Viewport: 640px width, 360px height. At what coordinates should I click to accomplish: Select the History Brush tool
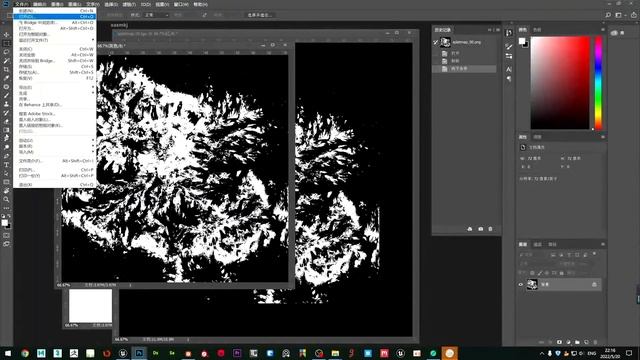[6, 113]
